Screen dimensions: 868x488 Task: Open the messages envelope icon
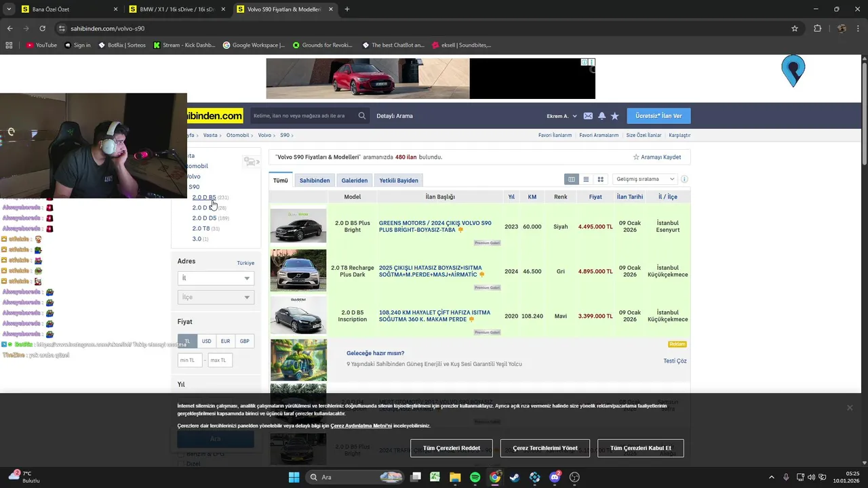(x=588, y=116)
